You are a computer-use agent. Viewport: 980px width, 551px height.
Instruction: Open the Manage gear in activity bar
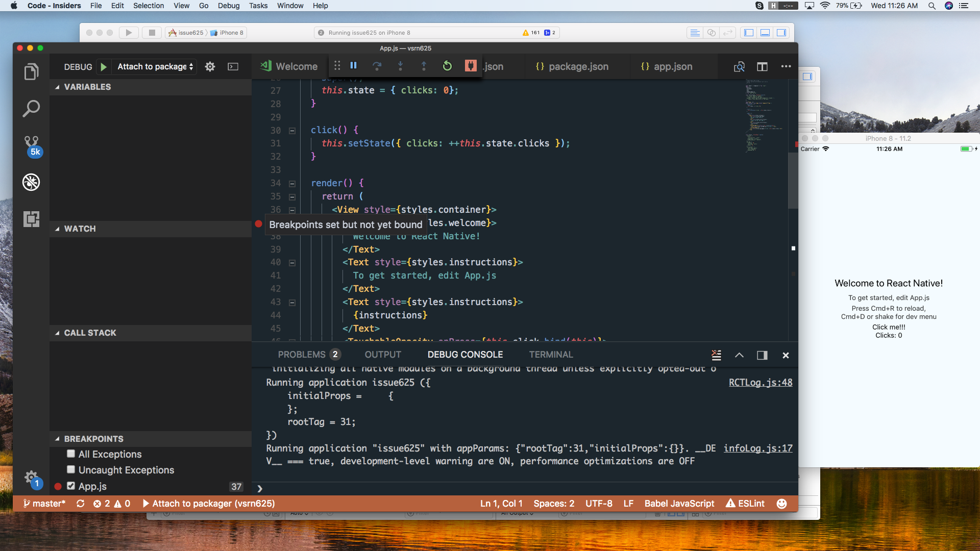pyautogui.click(x=32, y=479)
